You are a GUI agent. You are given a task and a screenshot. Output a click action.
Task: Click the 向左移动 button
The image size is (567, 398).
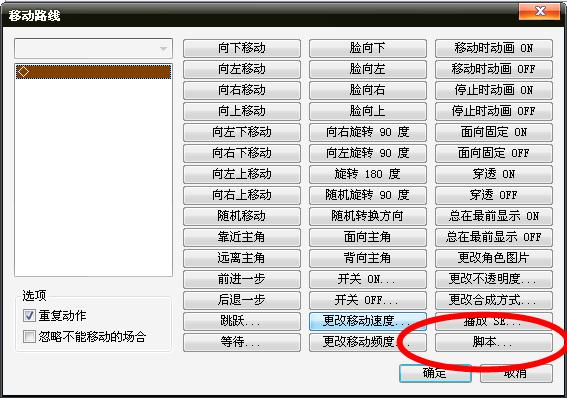click(242, 69)
